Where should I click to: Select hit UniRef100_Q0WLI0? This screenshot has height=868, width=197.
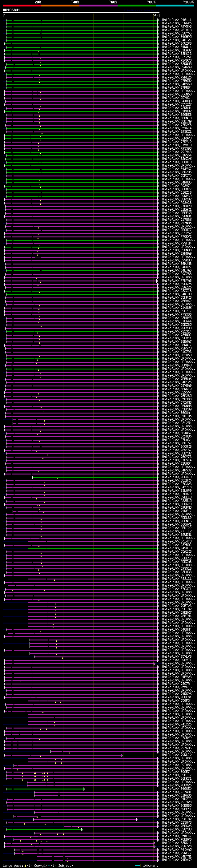[177, 755]
